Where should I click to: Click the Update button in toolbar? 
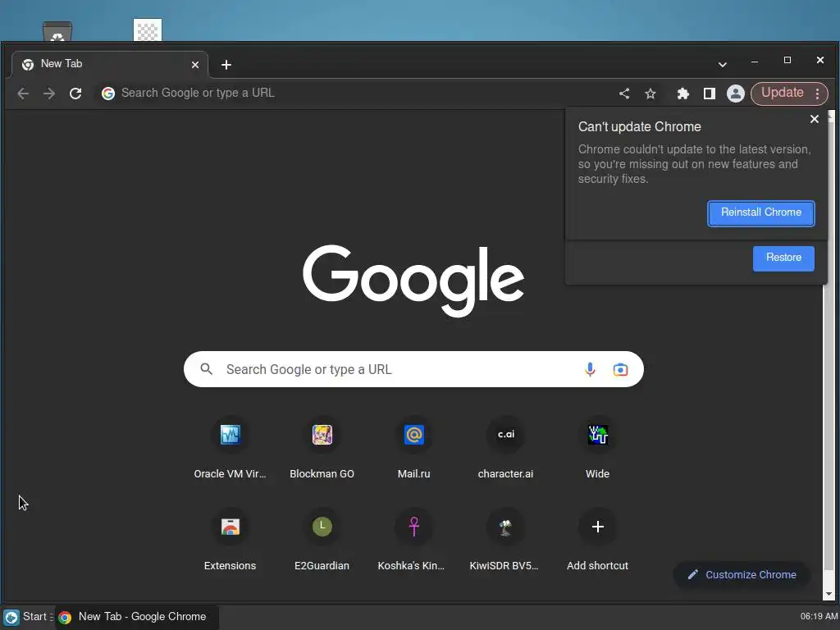click(782, 93)
